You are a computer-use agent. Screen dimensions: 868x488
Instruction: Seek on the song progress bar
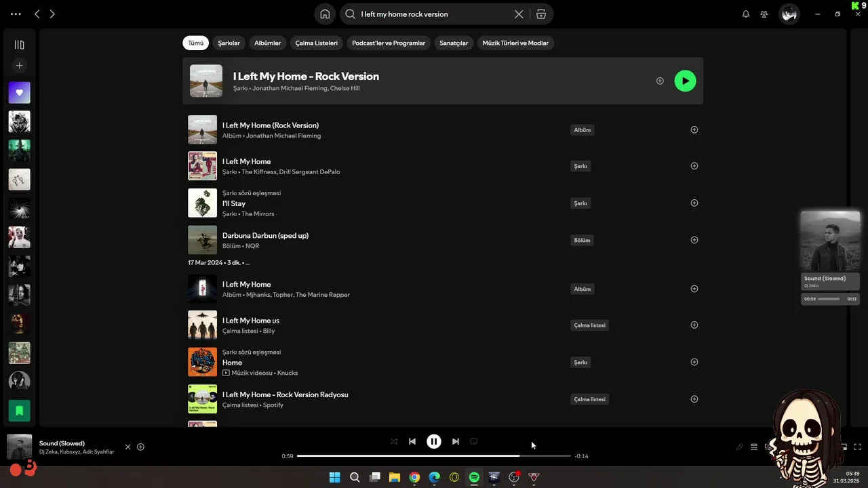point(434,456)
